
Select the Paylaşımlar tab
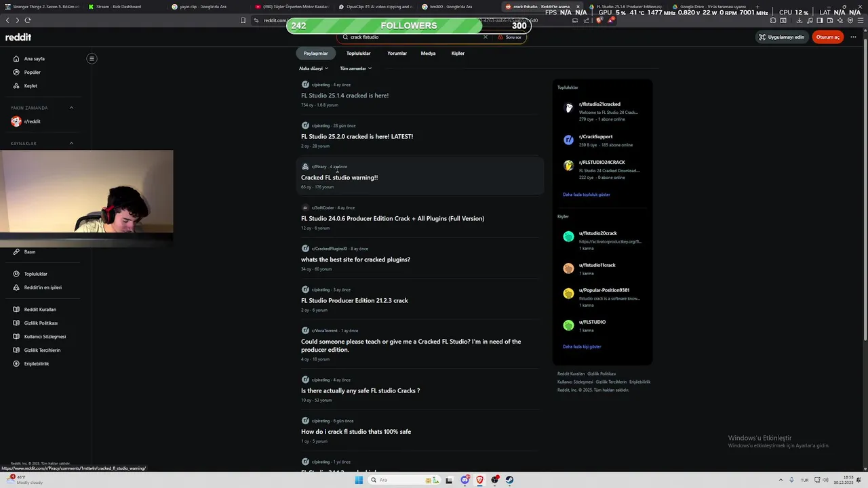pos(316,54)
